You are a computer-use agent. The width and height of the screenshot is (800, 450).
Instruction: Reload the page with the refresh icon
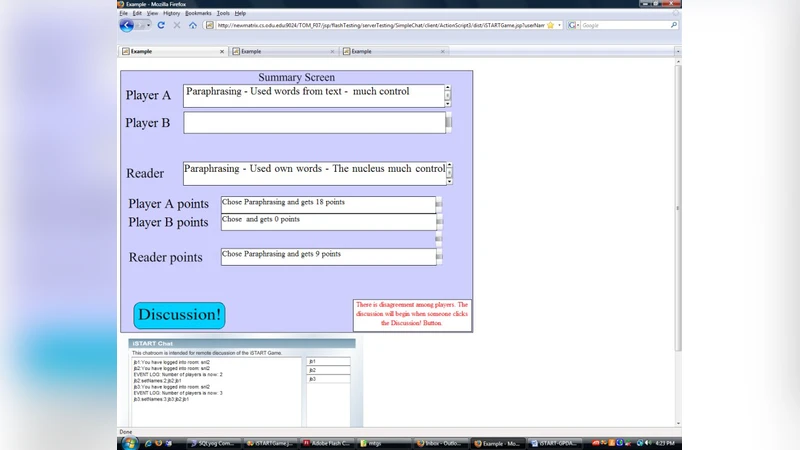click(161, 25)
